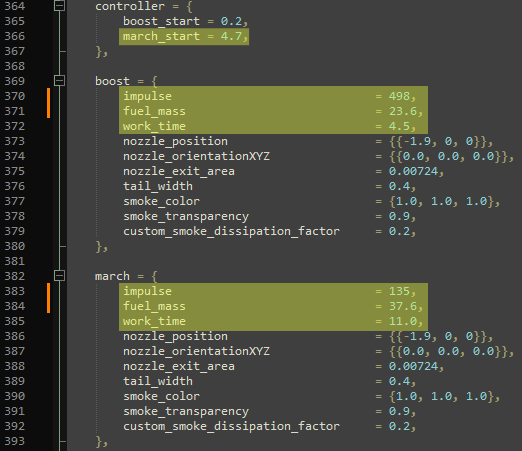Screen dimensions: 522x451
Task: Click boost_start value 0.2
Action: pyautogui.click(x=231, y=21)
